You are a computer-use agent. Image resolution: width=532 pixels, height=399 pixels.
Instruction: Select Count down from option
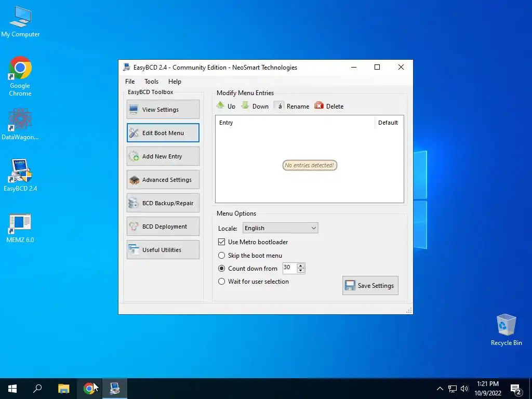(x=221, y=269)
